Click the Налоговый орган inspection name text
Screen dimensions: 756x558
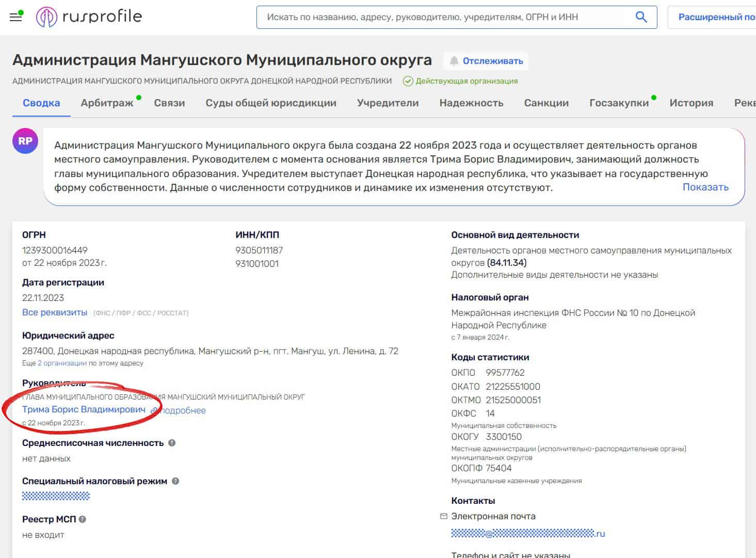pyautogui.click(x=573, y=319)
